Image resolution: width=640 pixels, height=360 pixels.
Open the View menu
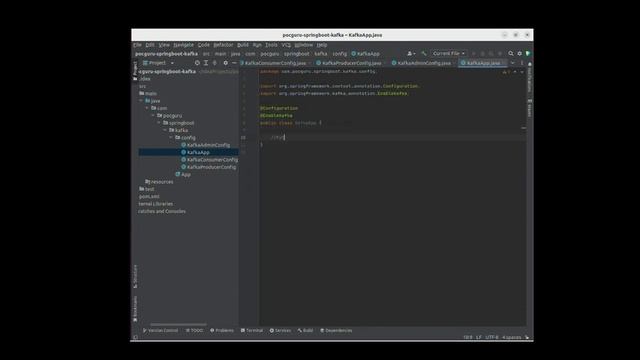point(164,45)
